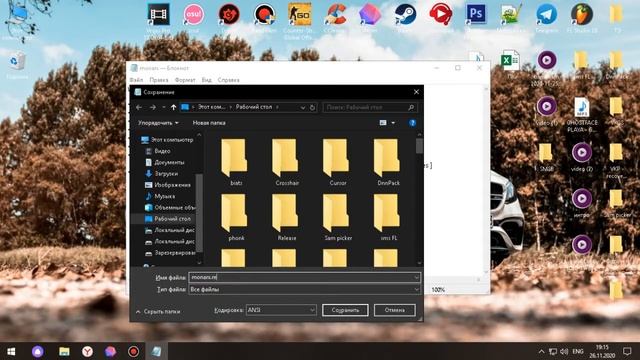Select 'Видео' in the navigation tree
The image size is (640, 360).
[x=158, y=151]
